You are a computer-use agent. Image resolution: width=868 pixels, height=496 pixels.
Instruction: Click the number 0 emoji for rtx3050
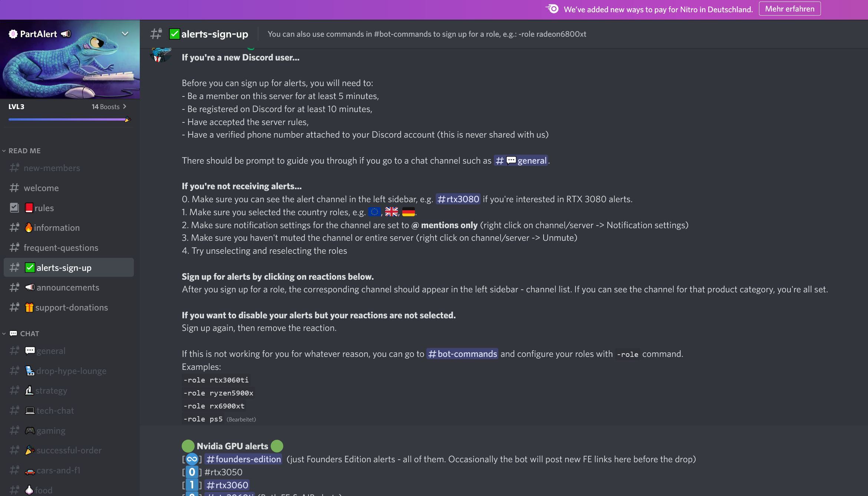(192, 472)
